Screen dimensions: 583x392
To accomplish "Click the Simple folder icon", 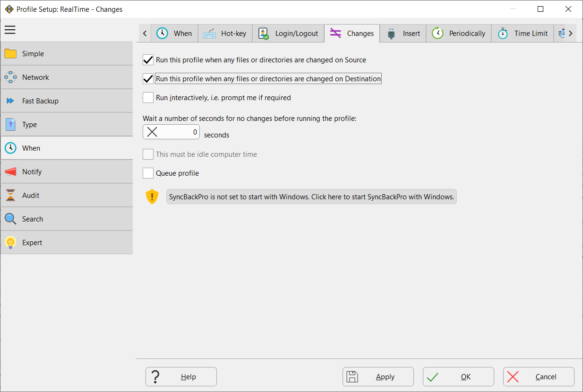I will coord(10,54).
